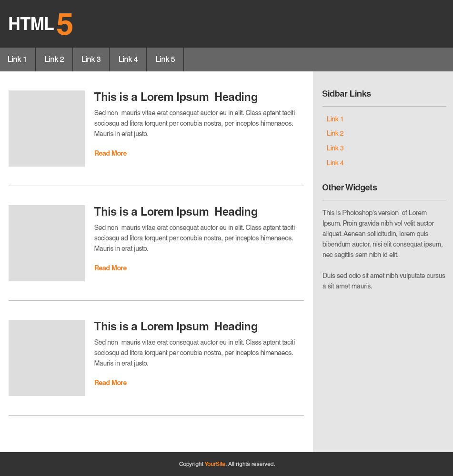Open Link 3 in the sidebar

(x=335, y=148)
